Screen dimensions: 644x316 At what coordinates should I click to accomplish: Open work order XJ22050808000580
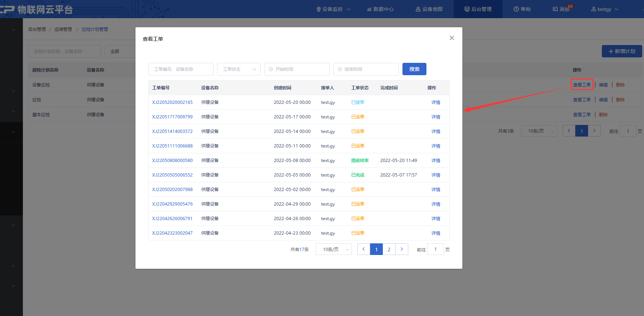click(x=172, y=161)
